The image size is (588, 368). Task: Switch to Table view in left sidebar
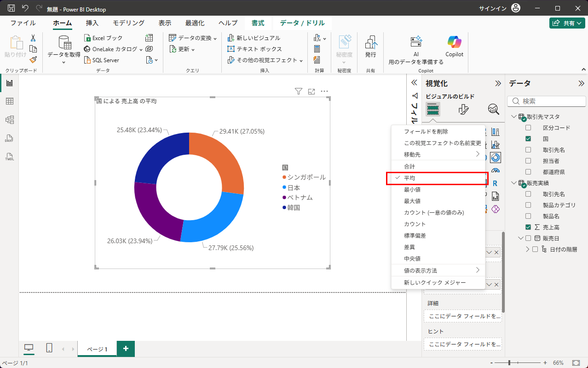pos(9,101)
